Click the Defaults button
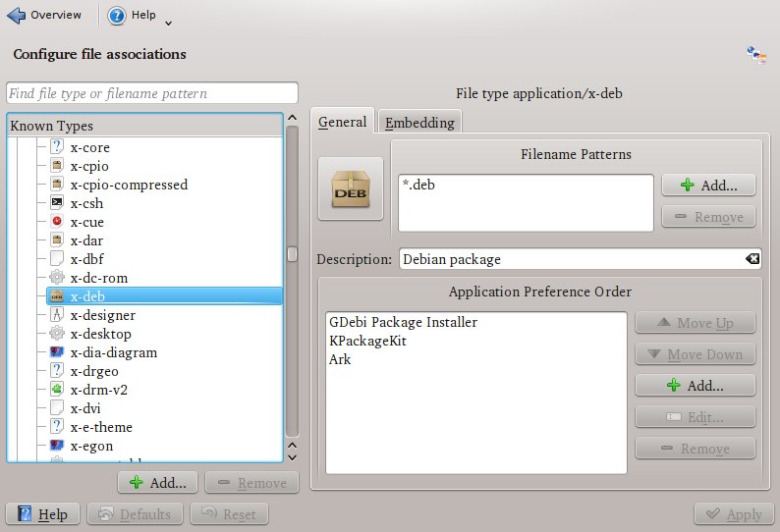Image resolution: width=780 pixels, height=532 pixels. [136, 513]
